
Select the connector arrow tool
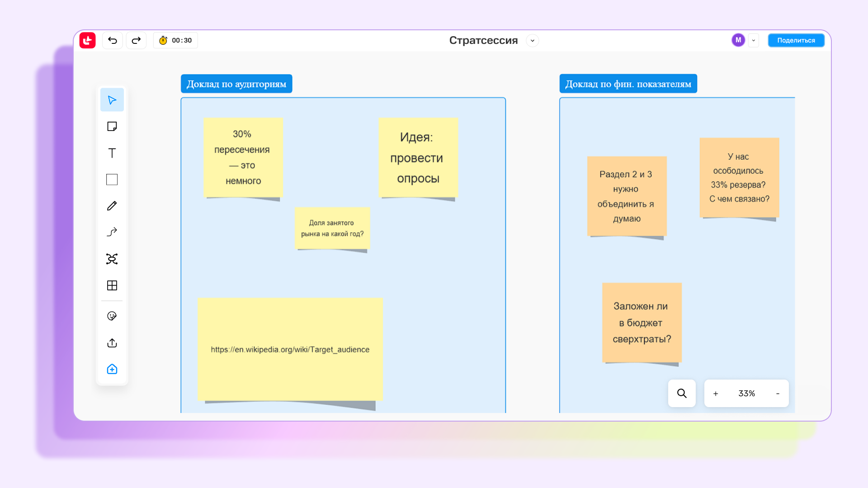coord(112,232)
